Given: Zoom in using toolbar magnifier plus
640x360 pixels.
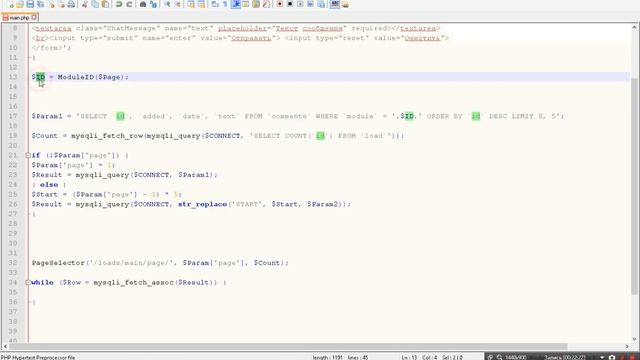Looking at the screenshot, I should (x=167, y=4).
